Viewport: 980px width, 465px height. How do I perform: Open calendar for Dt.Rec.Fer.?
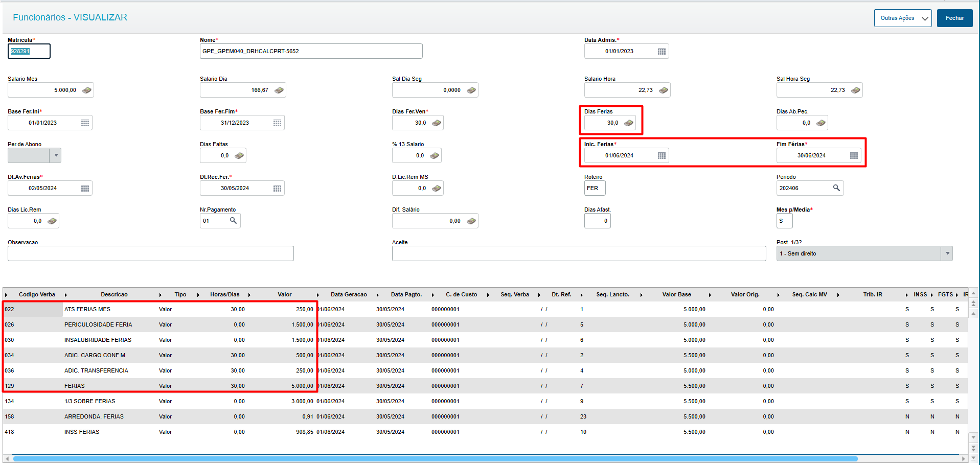277,188
